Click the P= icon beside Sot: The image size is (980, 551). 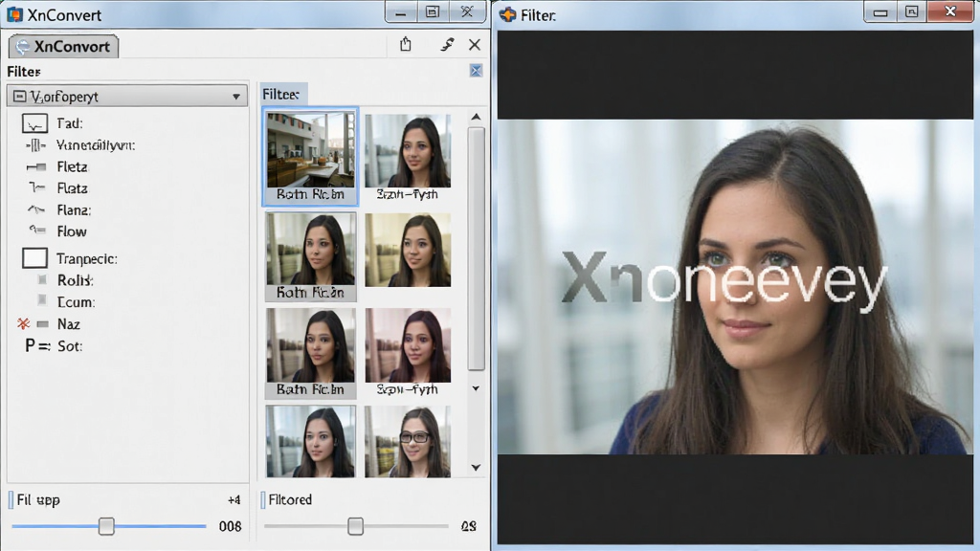tap(37, 345)
